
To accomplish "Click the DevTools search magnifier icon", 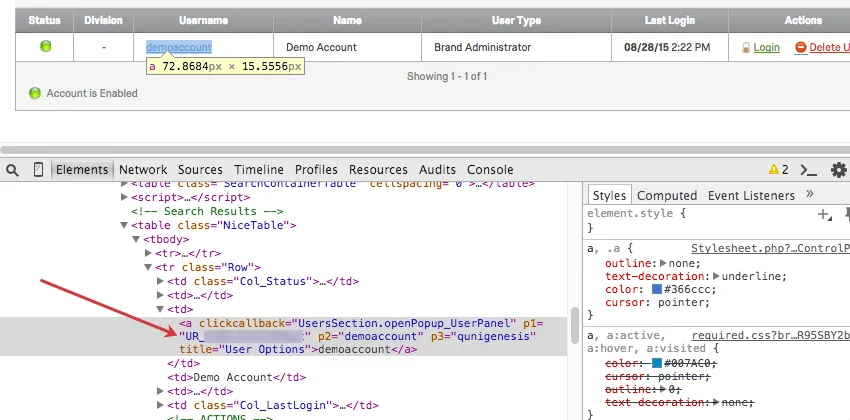I will (12, 170).
